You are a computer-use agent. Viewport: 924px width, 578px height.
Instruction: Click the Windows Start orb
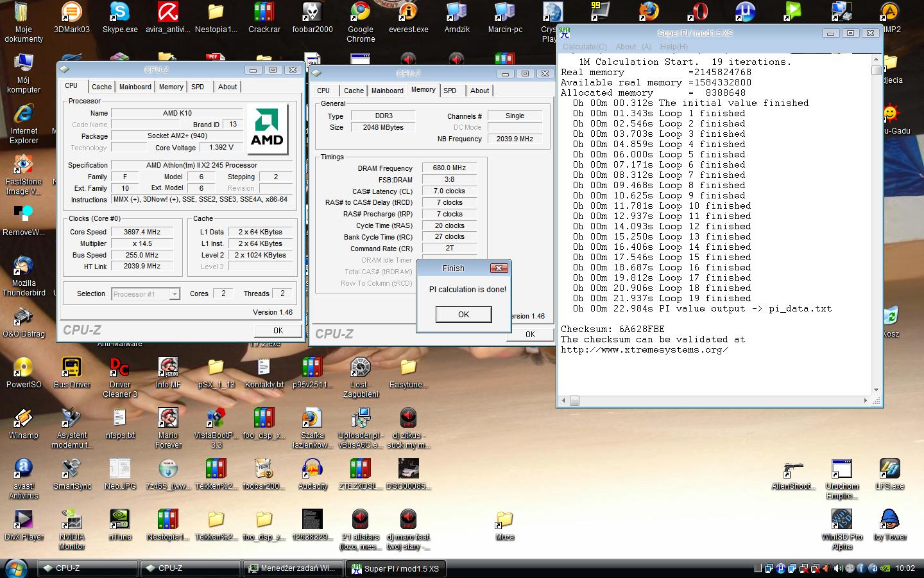(x=15, y=568)
